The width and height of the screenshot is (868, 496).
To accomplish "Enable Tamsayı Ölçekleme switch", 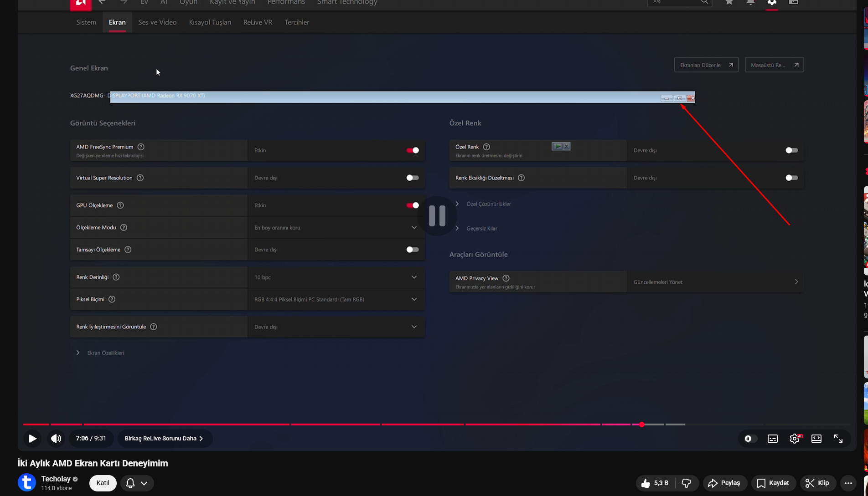I will tap(413, 250).
